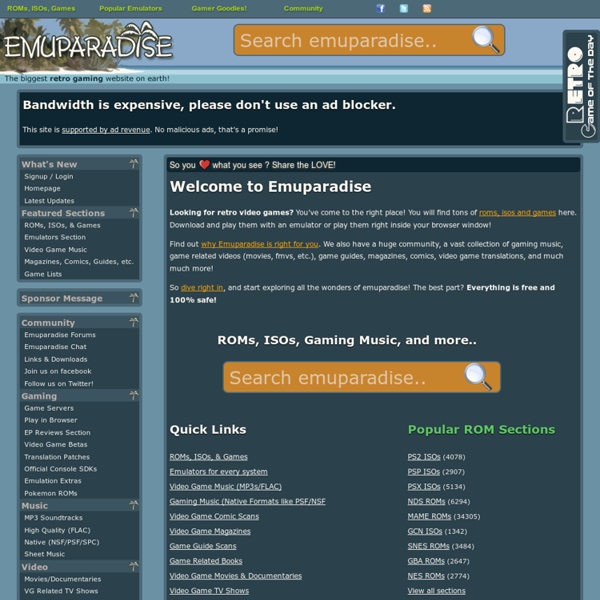Collapse the Music section palm icon
600x600 pixels.
134,505
